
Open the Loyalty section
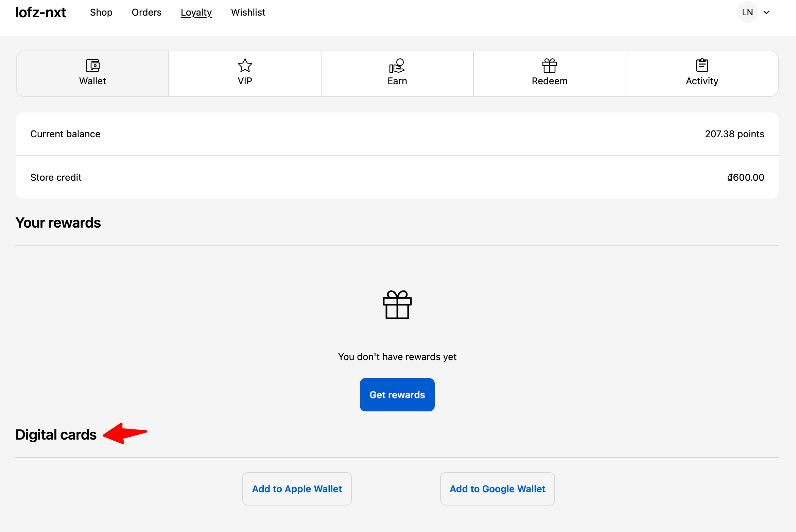click(x=196, y=12)
